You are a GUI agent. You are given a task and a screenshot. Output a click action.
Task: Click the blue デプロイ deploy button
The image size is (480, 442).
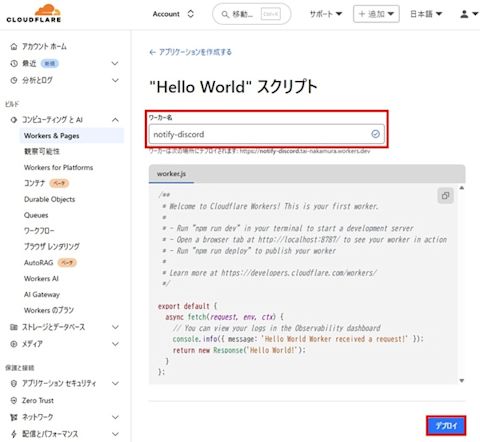pos(446,426)
